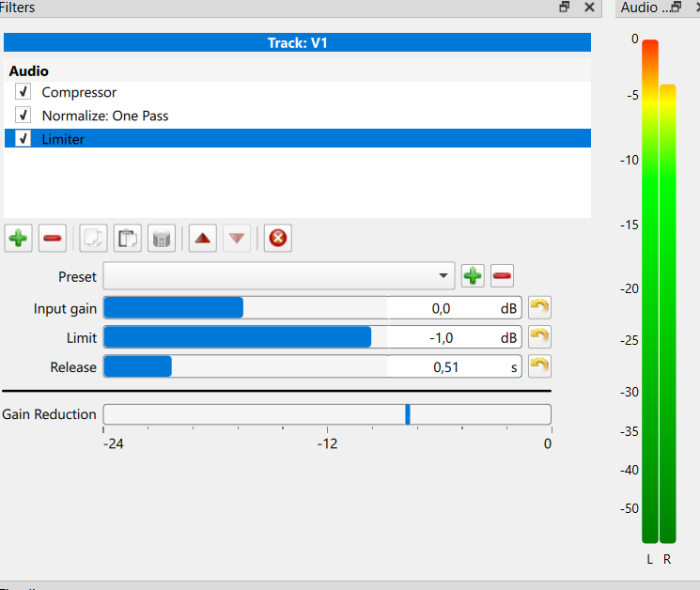This screenshot has height=590, width=700.
Task: Copy the filters to clipboard
Action: [x=94, y=239]
